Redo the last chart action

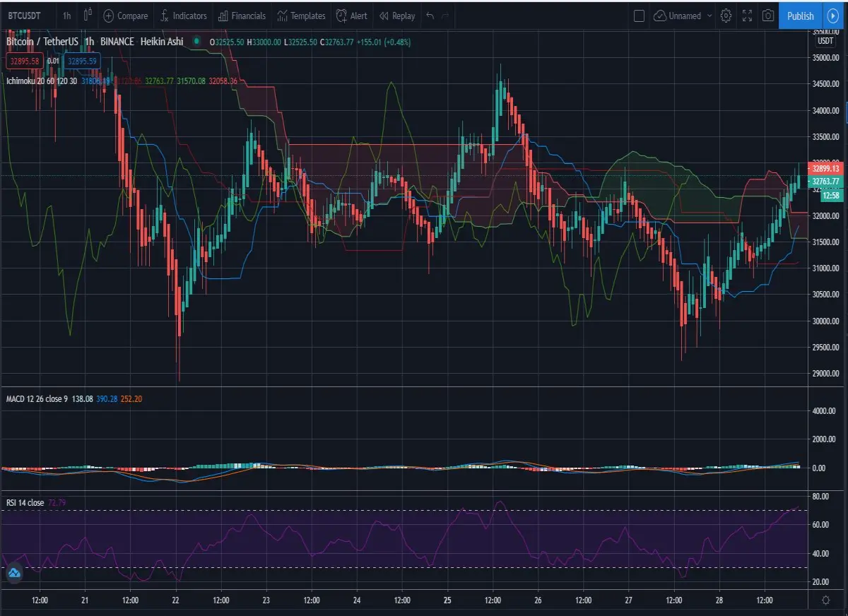coord(445,16)
